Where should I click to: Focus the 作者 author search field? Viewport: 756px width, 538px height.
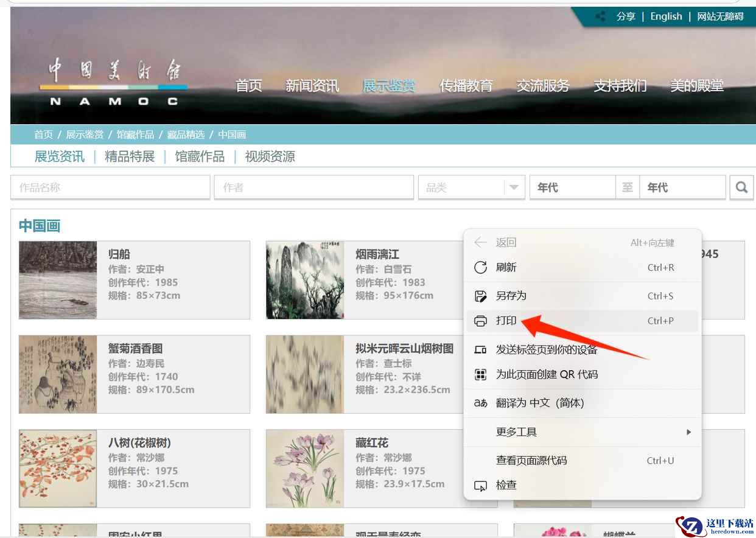click(x=314, y=187)
